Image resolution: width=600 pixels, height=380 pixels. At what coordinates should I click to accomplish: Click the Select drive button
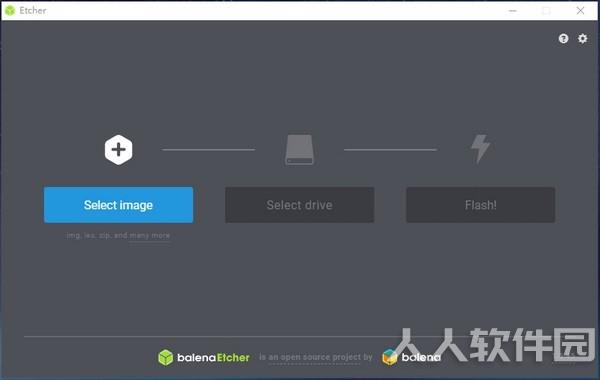(300, 205)
